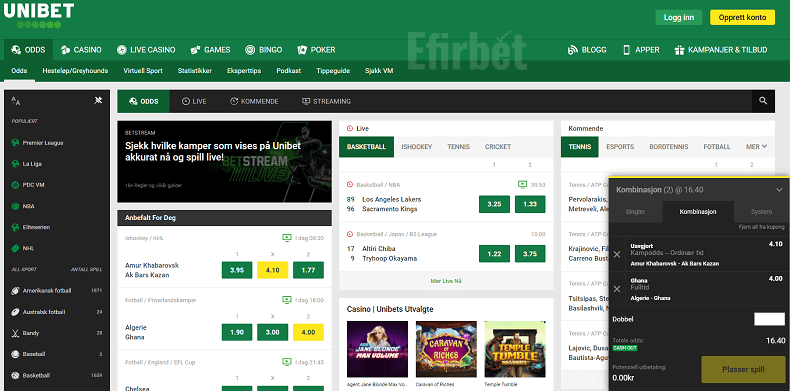
Task: Remove Amur Khabarovsk bet from coupon
Action: pos(617,254)
